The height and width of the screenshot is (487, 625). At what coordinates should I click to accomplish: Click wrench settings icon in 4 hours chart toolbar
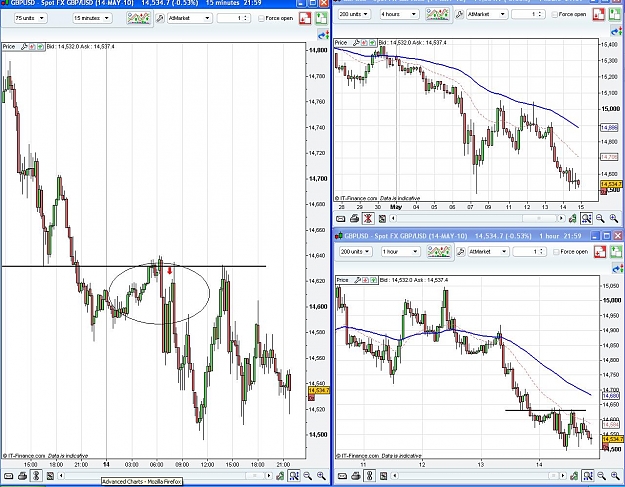pos(459,14)
